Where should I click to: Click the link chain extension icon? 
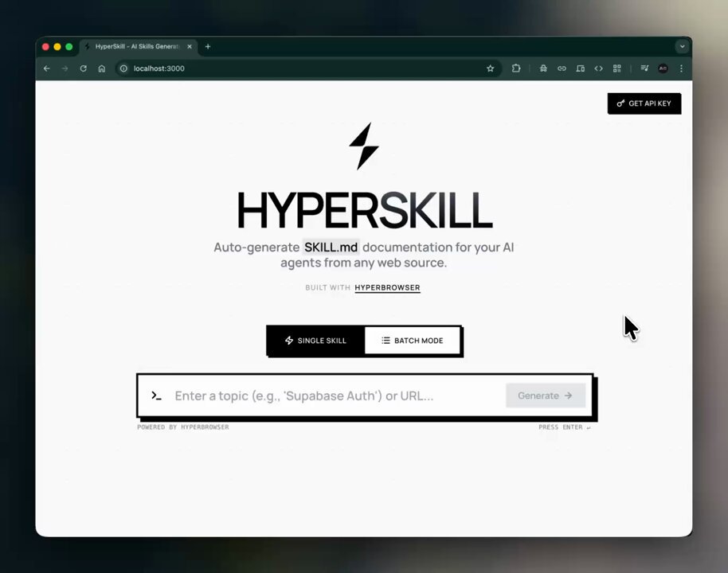(562, 68)
